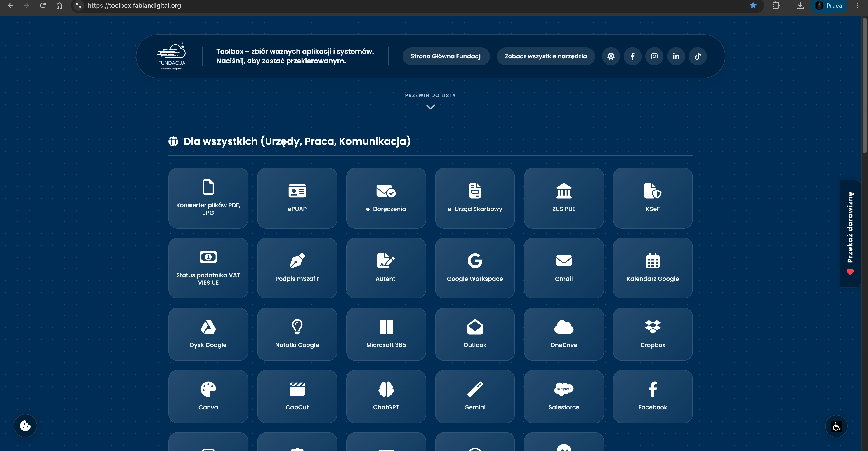868x451 pixels.
Task: Click Zobacz wszystkie narzędzia button
Action: point(545,56)
